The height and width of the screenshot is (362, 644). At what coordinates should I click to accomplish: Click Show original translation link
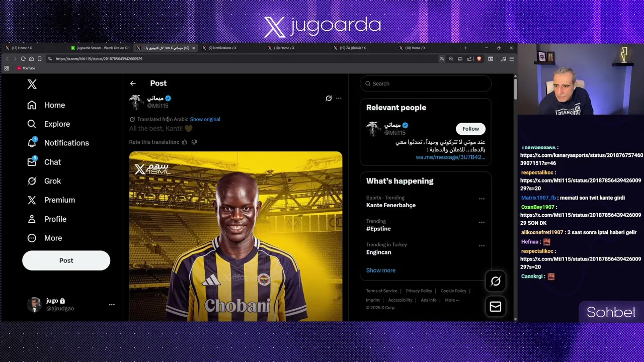point(205,119)
